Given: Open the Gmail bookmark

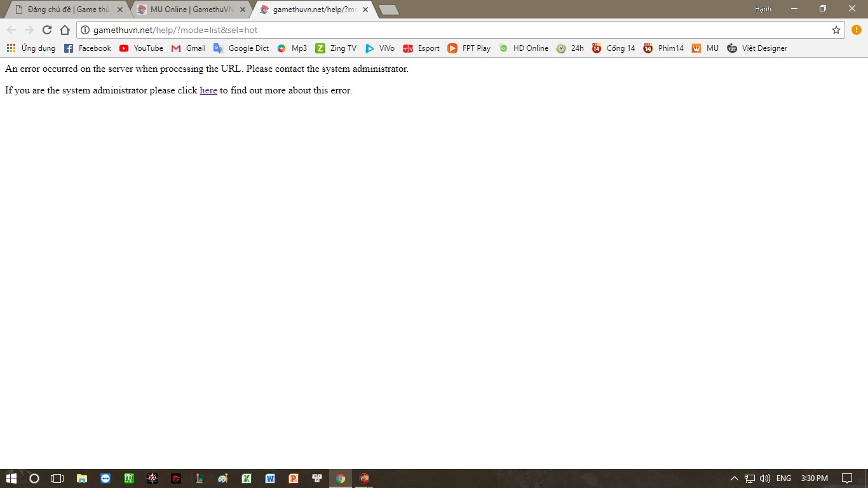Looking at the screenshot, I should (189, 48).
